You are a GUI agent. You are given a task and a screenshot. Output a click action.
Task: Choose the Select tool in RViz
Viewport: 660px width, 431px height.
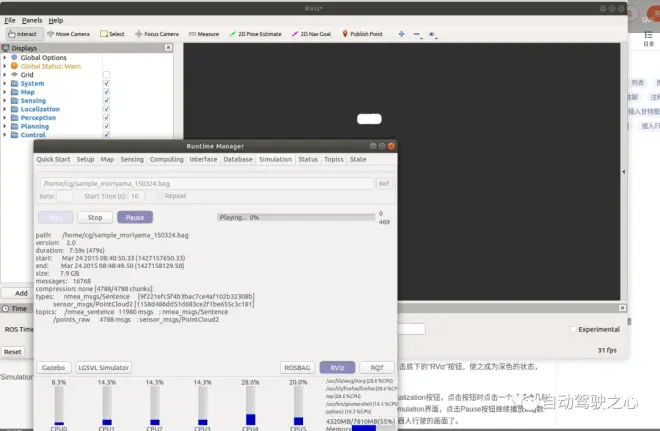(x=112, y=34)
